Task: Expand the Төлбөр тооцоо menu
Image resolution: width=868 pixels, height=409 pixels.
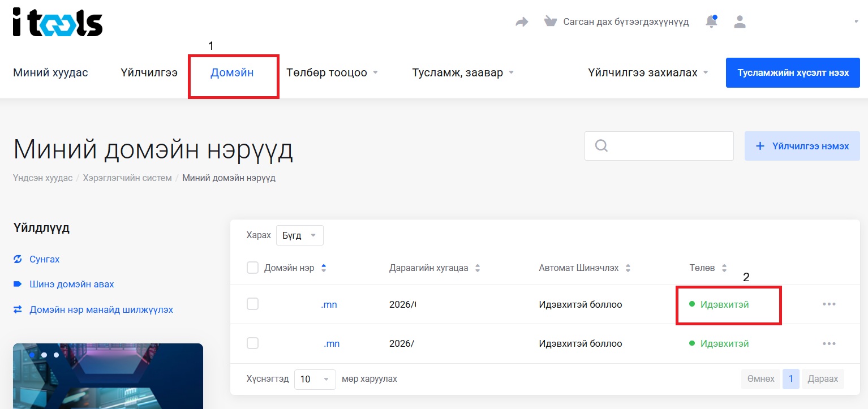Action: coord(332,73)
